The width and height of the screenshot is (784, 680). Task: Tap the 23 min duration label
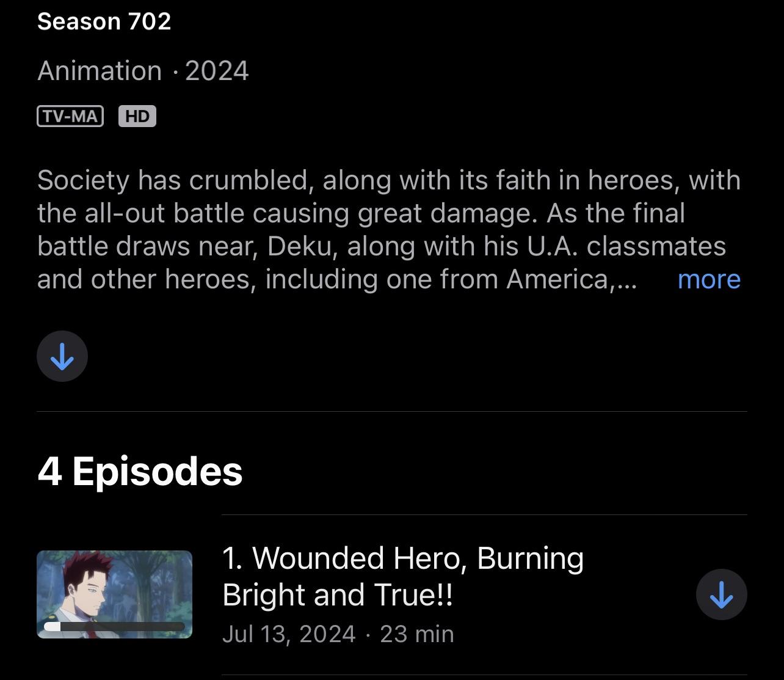417,634
